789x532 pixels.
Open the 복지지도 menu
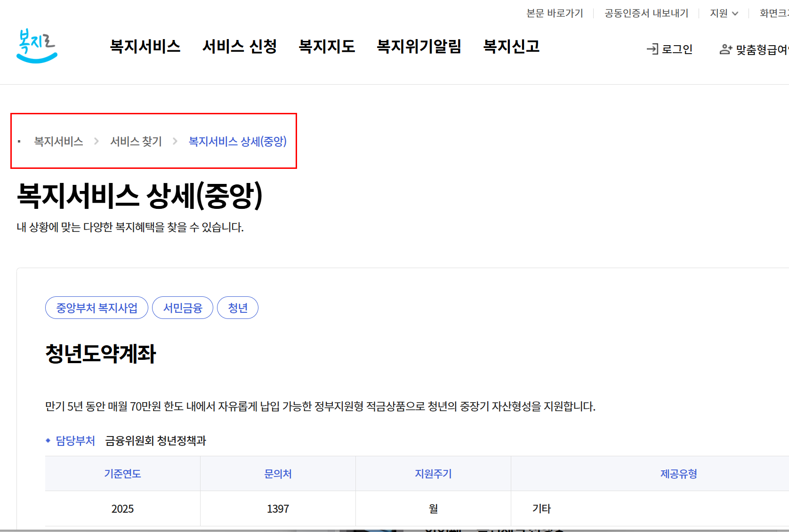tap(327, 46)
